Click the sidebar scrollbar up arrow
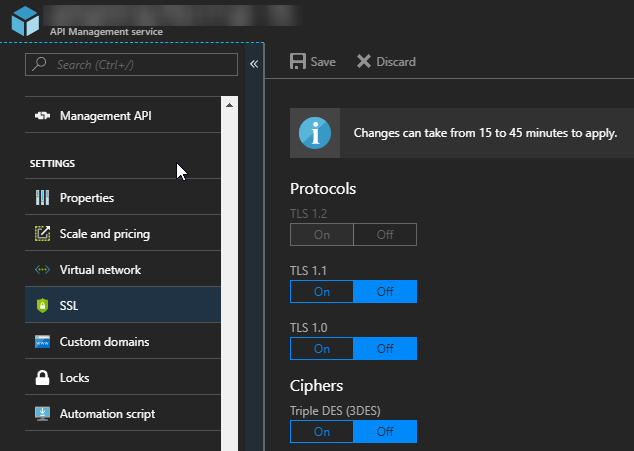This screenshot has height=451, width=634. [x=229, y=105]
